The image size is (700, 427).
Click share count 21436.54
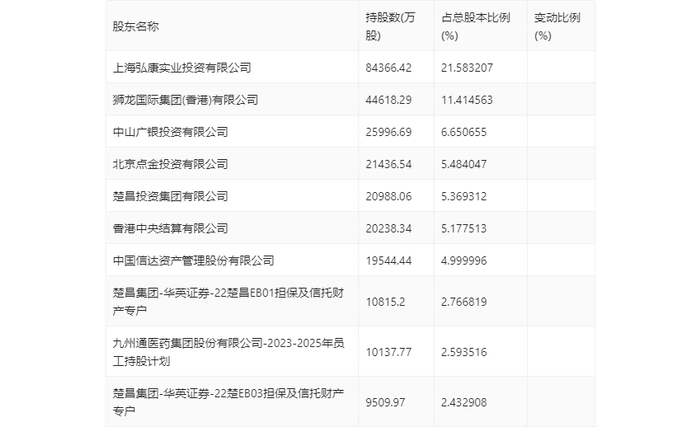coord(388,164)
